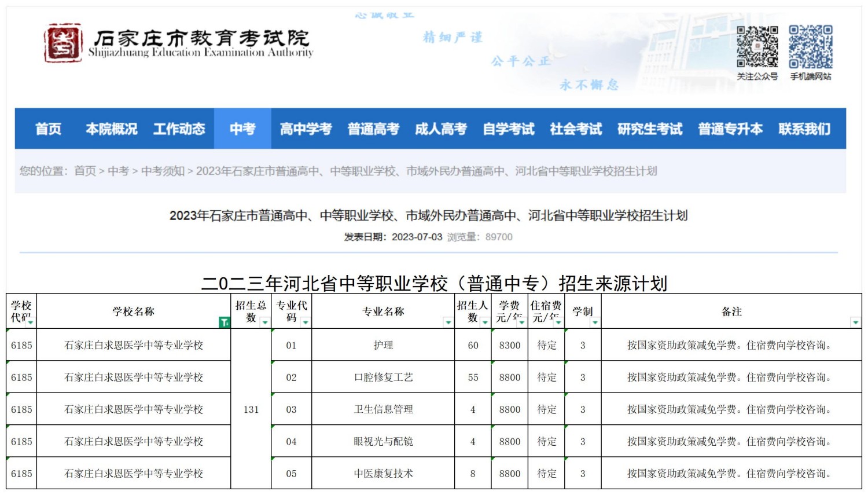Viewport: 868px width, 495px height.
Task: Click the merged 131 total enrollment cell
Action: pyautogui.click(x=251, y=409)
